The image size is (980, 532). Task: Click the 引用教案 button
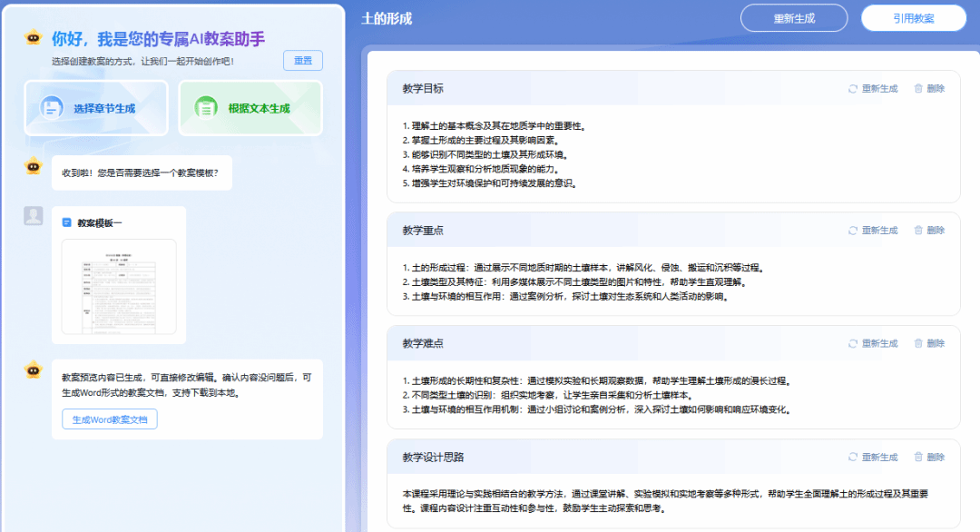tap(914, 18)
